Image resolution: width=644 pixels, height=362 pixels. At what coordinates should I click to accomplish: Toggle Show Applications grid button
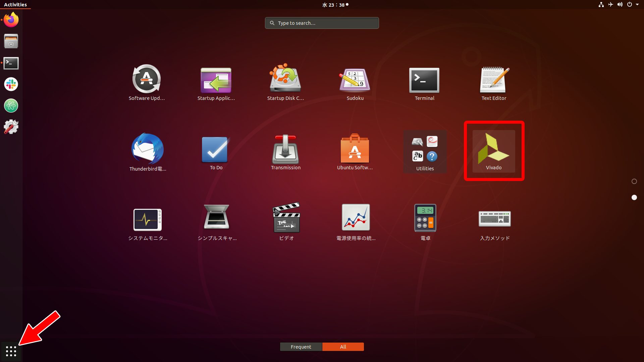(x=11, y=351)
